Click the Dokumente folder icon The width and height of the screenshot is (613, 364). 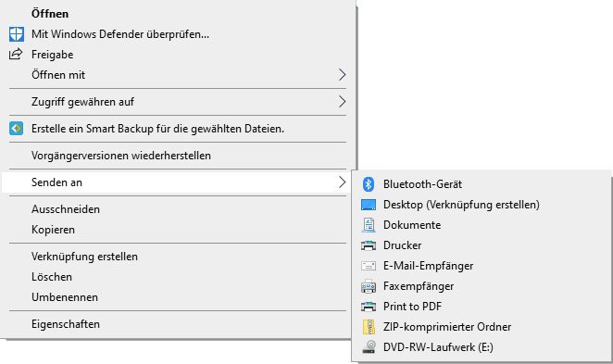(x=369, y=225)
